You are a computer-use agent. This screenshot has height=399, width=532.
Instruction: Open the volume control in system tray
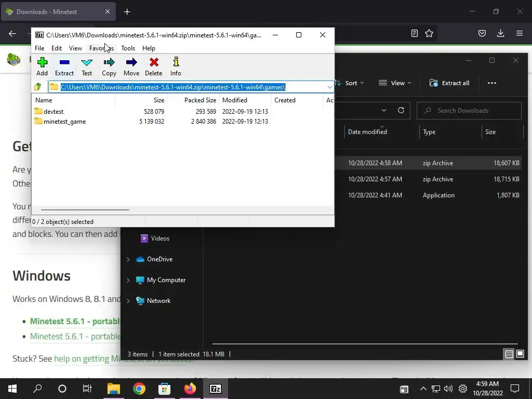[448, 389]
